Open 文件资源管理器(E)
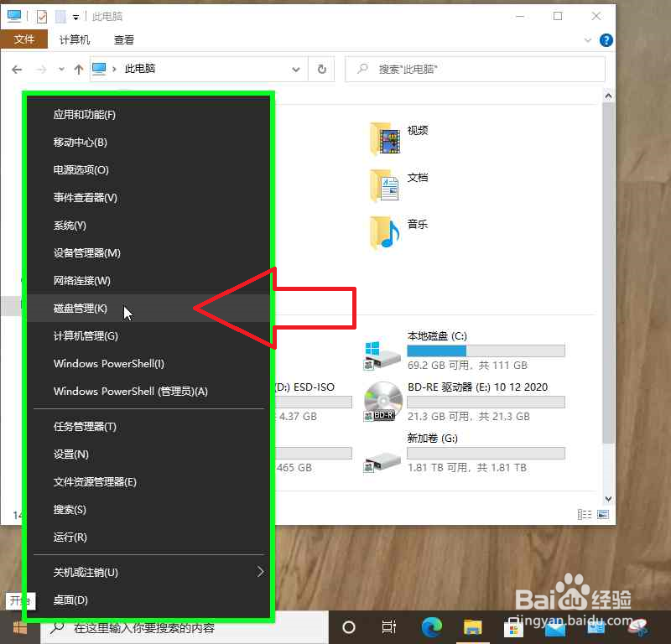 pyautogui.click(x=148, y=482)
